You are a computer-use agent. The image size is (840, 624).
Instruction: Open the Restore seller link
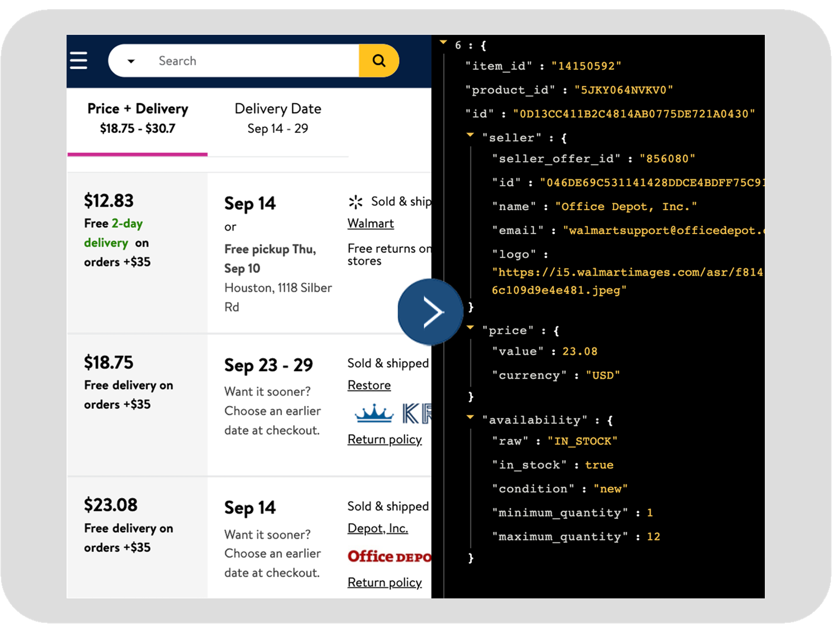coord(369,385)
